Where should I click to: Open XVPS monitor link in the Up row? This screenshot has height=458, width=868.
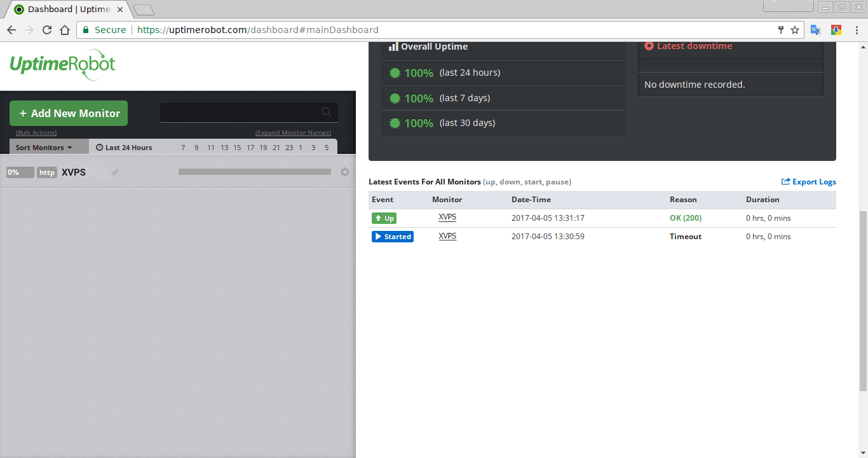(447, 218)
